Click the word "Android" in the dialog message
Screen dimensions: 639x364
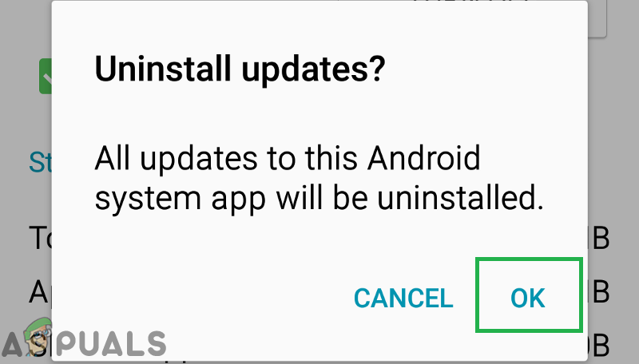click(x=424, y=158)
